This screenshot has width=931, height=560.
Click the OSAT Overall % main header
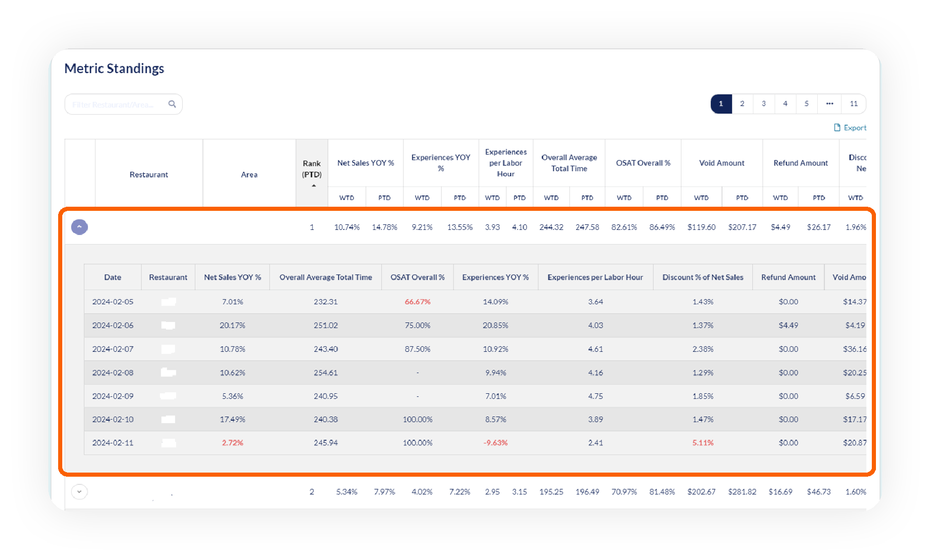643,163
